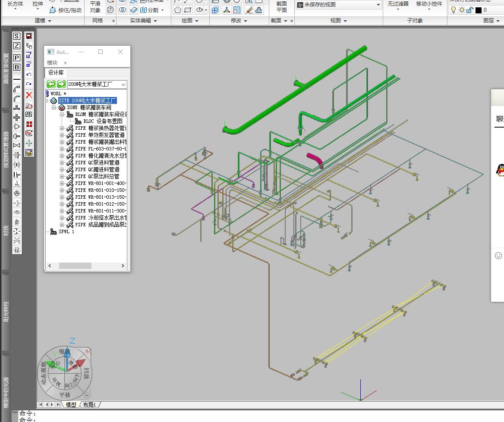Viewport: 504px width, 422px height.
Task: Click 平移 on the navigation wheel
Action: pos(65,395)
